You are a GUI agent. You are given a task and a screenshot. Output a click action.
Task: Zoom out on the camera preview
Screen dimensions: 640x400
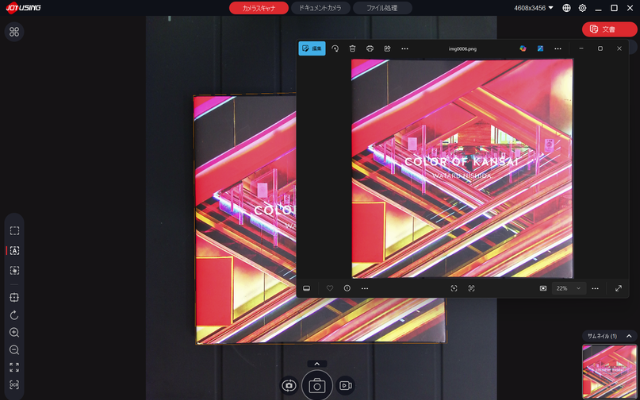point(14,350)
